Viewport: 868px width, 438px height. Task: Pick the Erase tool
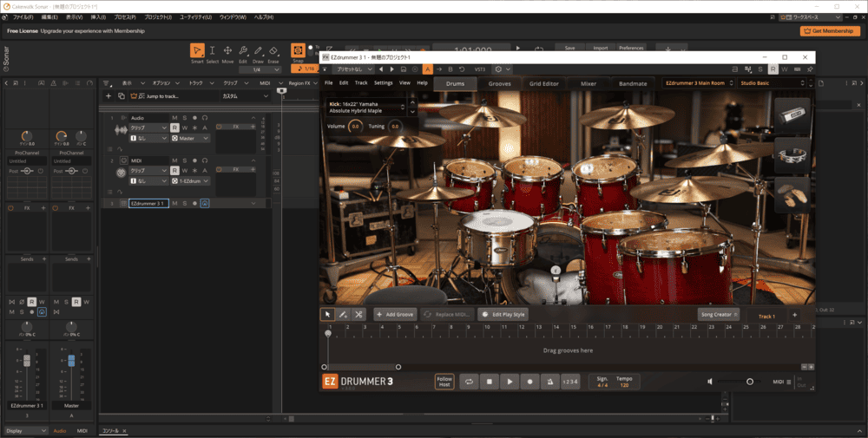click(273, 51)
